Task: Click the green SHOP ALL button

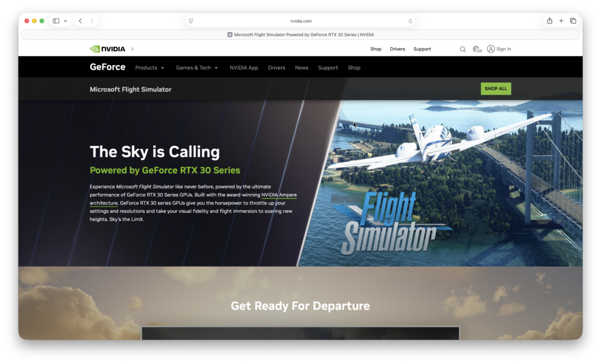Action: [495, 89]
